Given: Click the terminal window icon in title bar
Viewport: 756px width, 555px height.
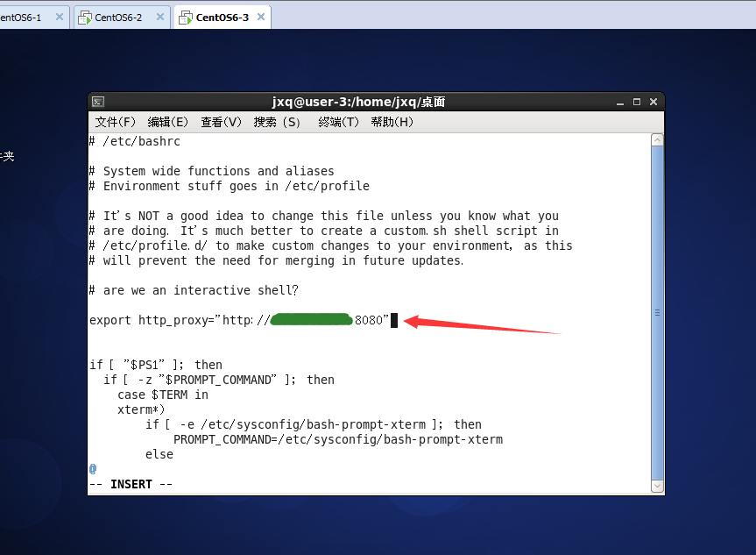Looking at the screenshot, I should 98,102.
